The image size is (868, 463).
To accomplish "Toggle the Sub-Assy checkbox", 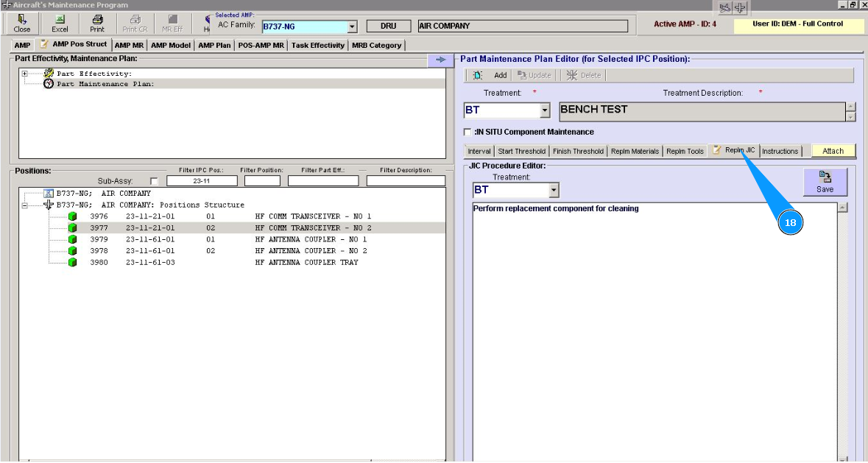I will pos(154,181).
